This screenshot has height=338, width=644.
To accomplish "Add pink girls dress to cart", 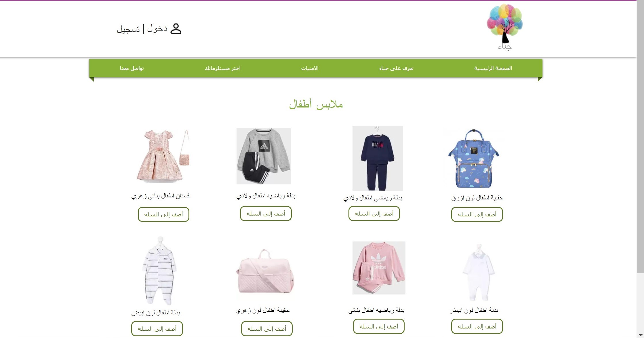I will (163, 214).
